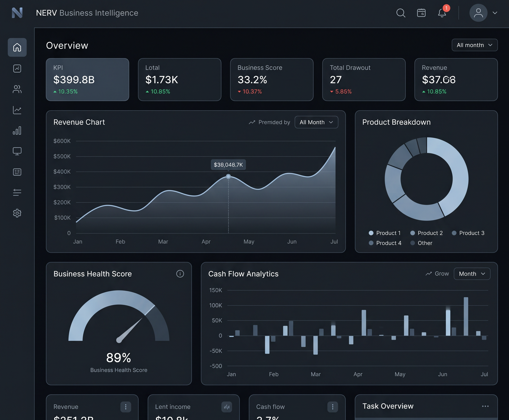Open the search icon in top bar

[x=401, y=13]
